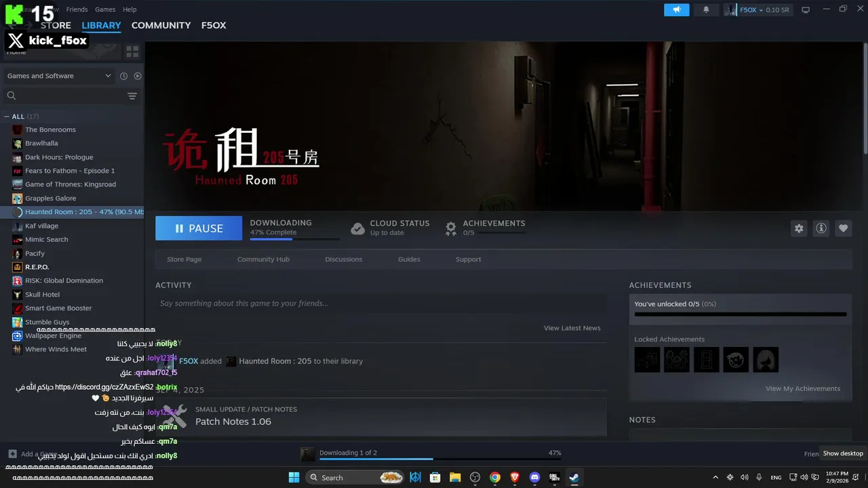Open the announcements megaphone button
868x488 pixels.
676,9
